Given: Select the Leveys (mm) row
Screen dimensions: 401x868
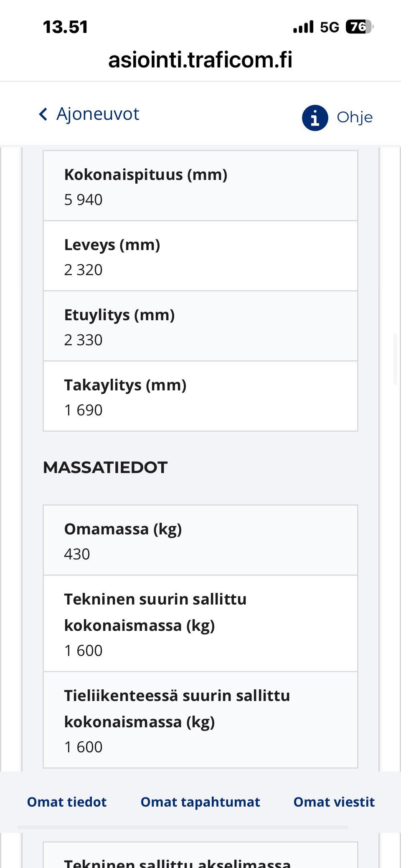Looking at the screenshot, I should [x=200, y=256].
